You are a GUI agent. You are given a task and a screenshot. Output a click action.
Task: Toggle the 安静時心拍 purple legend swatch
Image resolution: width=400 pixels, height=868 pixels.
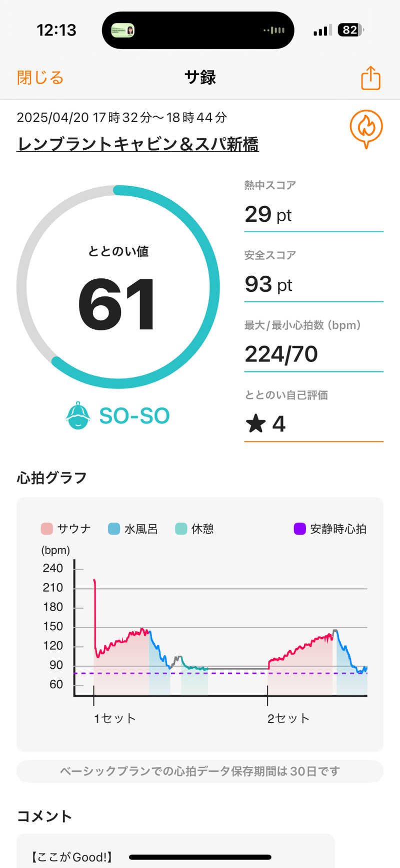click(299, 529)
